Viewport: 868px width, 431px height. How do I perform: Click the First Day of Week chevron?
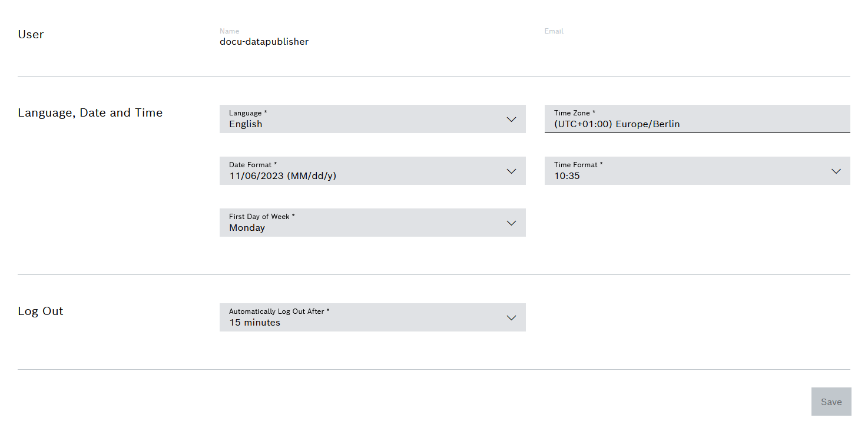tap(511, 223)
